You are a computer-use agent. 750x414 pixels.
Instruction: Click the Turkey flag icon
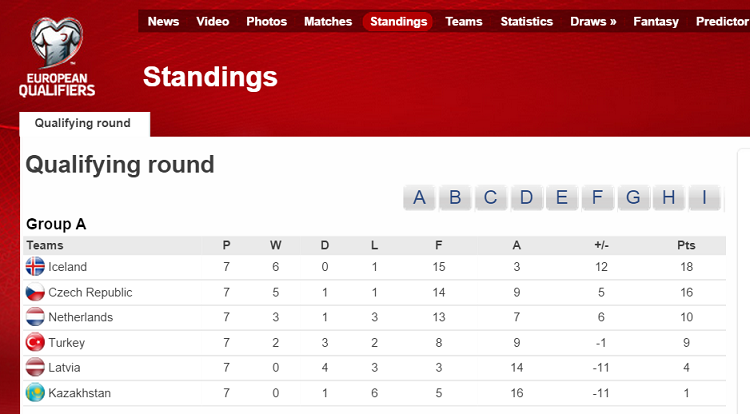[36, 343]
